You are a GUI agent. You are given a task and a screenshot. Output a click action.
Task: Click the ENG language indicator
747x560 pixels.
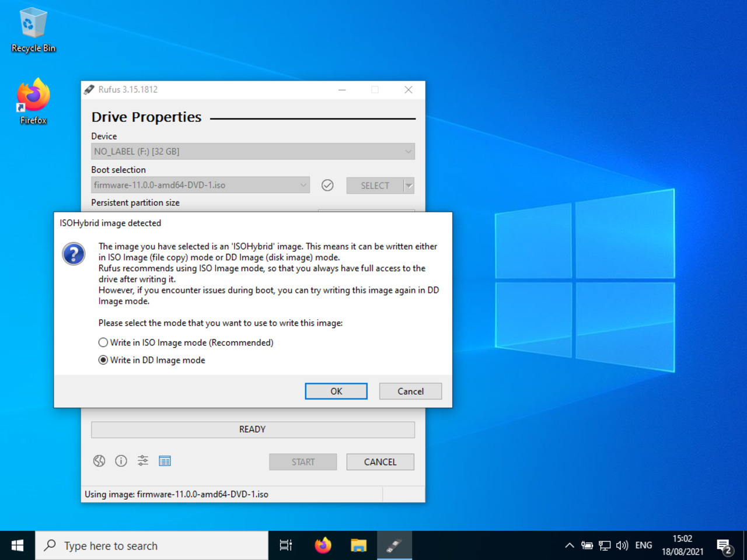[x=644, y=545]
